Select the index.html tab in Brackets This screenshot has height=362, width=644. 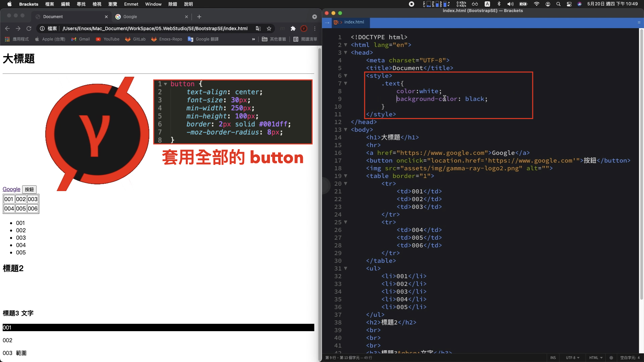[351, 22]
